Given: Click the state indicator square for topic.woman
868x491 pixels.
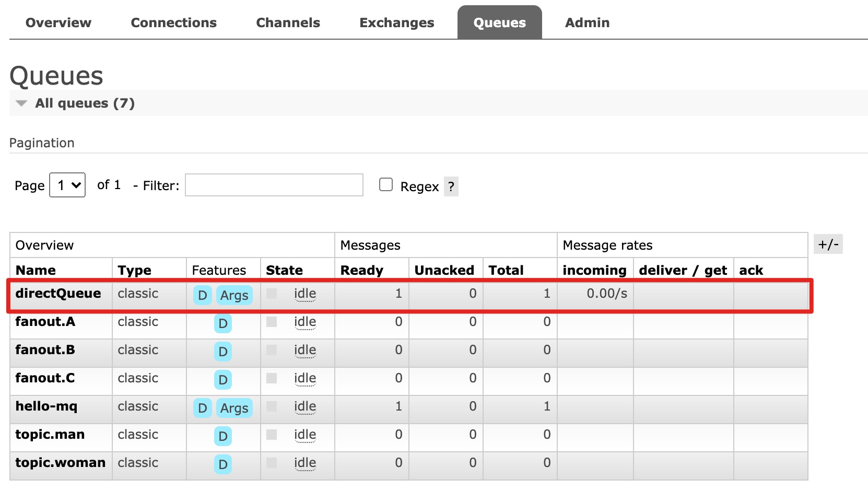Looking at the screenshot, I should (272, 463).
